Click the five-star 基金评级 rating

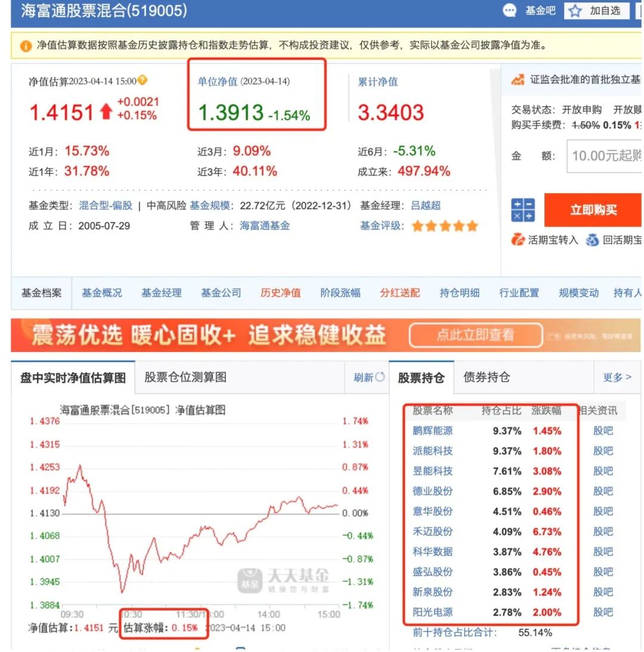[x=445, y=226]
